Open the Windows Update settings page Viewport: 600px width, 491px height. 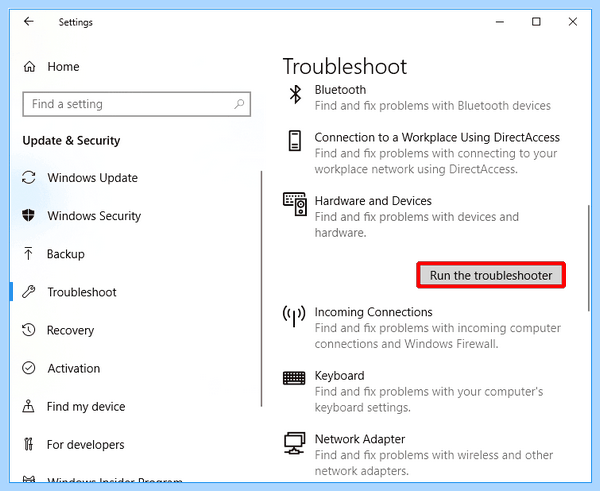[x=92, y=178]
